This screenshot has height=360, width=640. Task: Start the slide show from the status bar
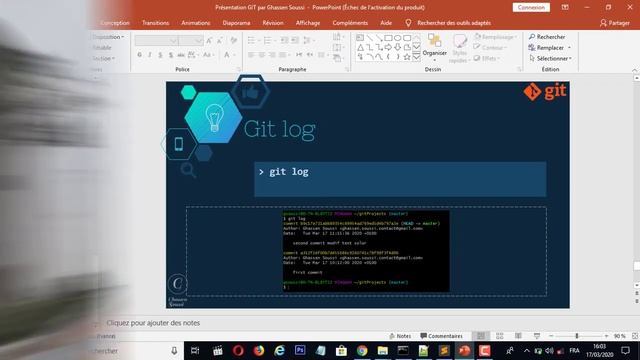tap(537, 336)
